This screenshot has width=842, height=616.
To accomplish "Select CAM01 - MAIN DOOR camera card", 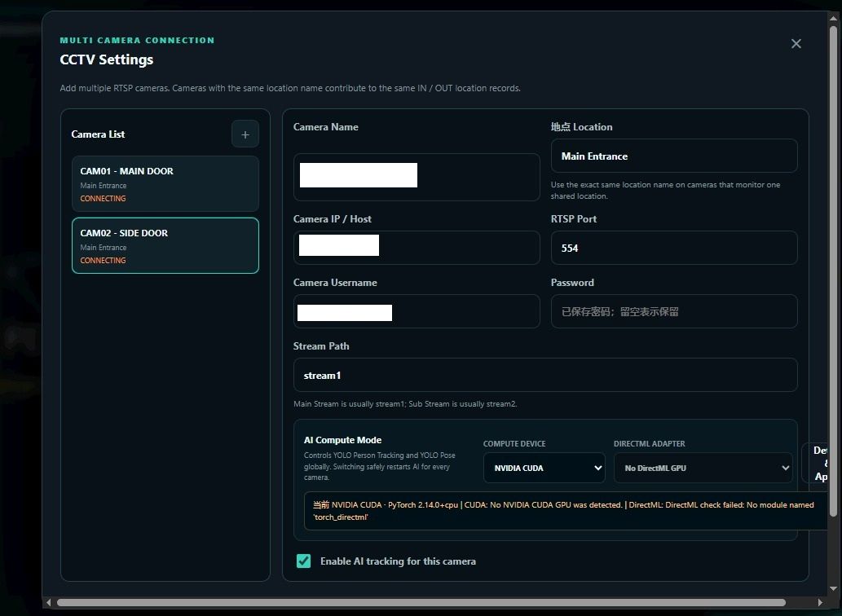I will pyautogui.click(x=165, y=184).
